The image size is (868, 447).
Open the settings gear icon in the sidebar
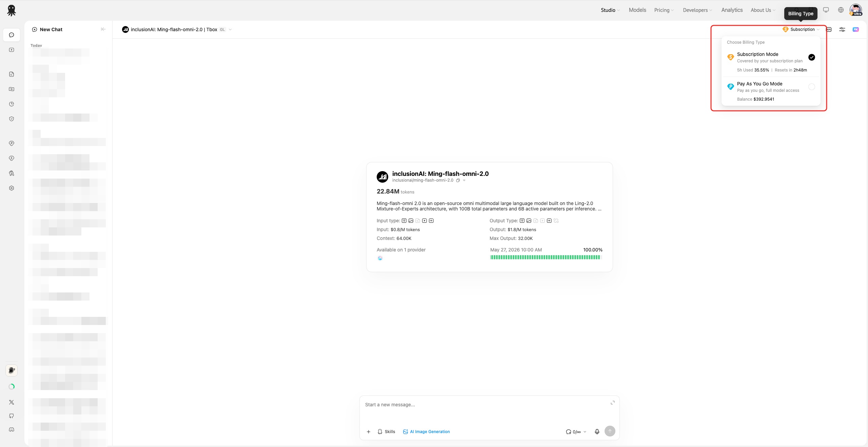pos(12,188)
